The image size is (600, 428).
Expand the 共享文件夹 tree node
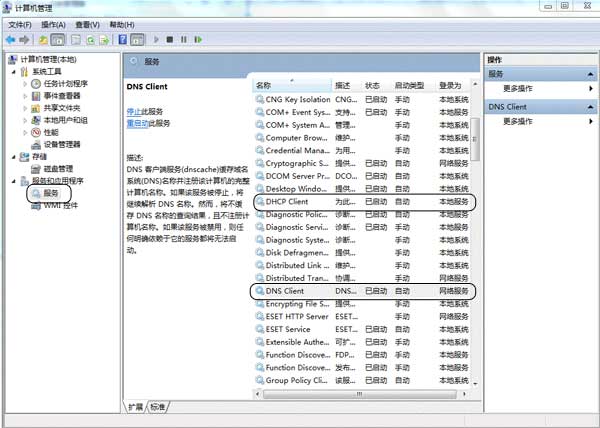(x=25, y=108)
